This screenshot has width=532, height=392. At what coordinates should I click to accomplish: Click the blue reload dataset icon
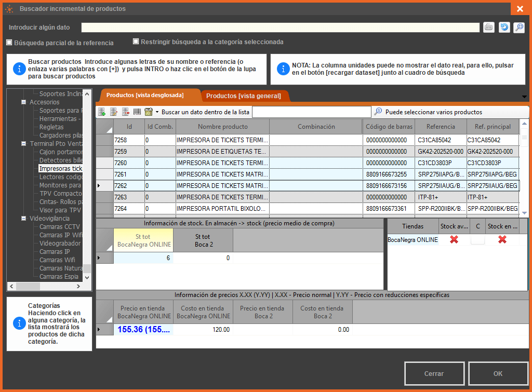point(504,28)
